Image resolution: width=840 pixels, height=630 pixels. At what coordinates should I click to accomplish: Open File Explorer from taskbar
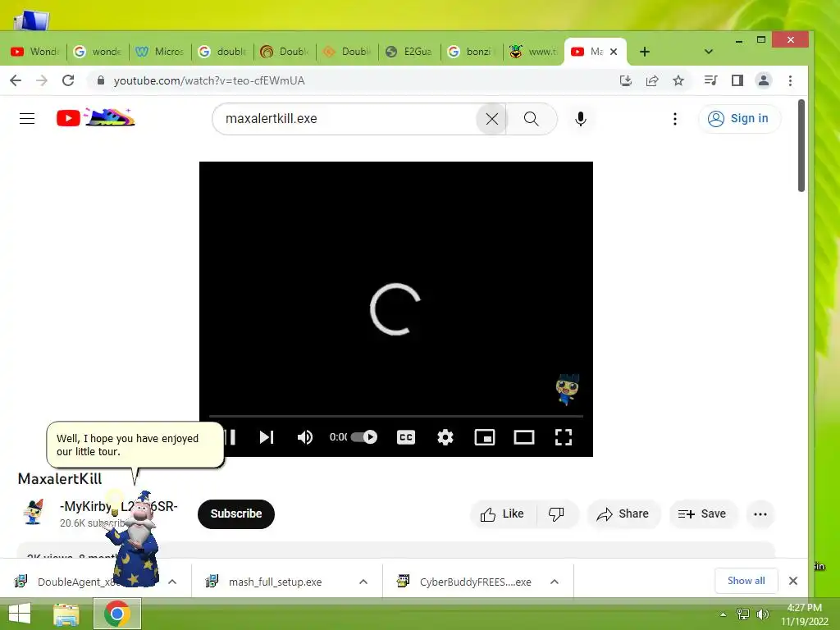[66, 614]
